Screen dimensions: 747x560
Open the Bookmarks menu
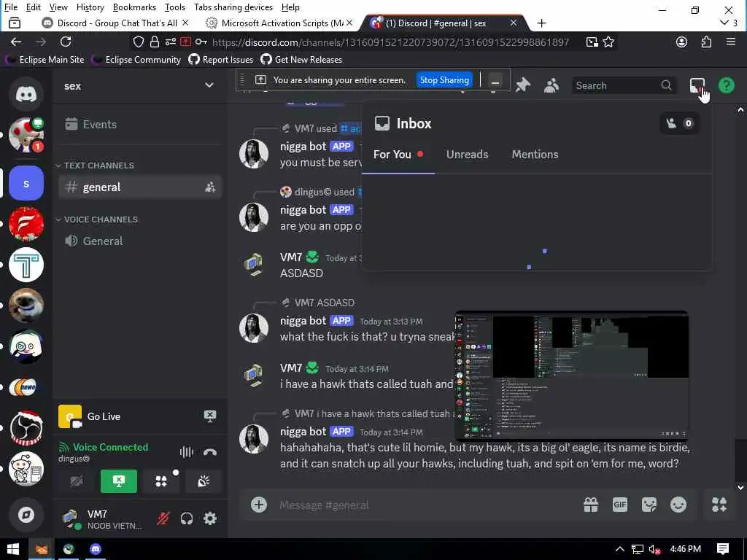point(134,7)
